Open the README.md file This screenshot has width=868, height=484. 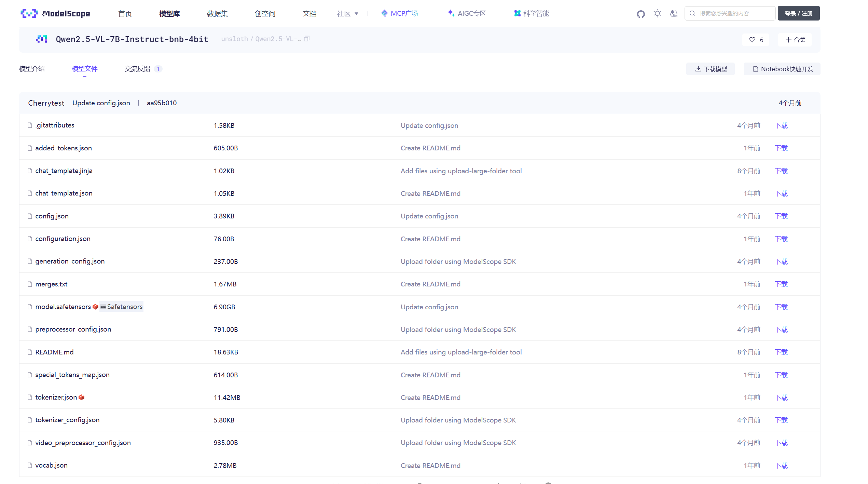[54, 352]
